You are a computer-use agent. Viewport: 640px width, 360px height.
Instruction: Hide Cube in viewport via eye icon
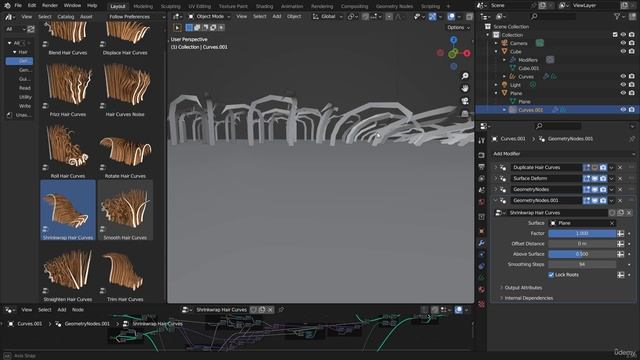point(623,51)
